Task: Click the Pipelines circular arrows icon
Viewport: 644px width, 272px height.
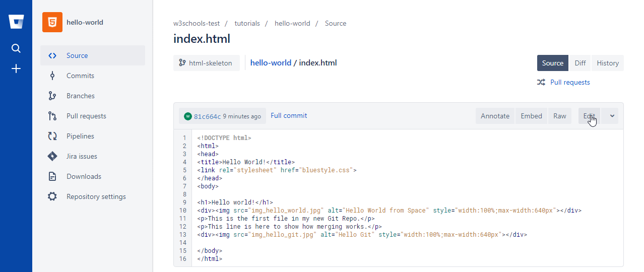Action: 52,136
